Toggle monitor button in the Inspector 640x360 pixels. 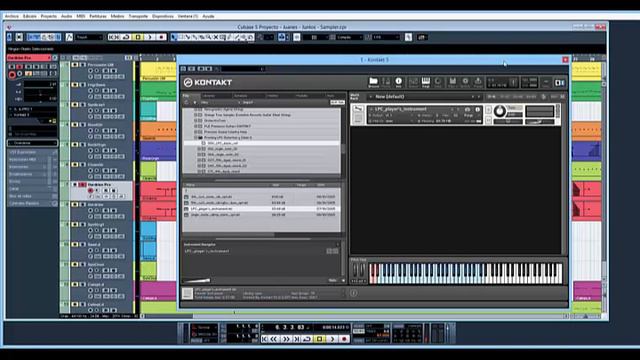point(20,74)
